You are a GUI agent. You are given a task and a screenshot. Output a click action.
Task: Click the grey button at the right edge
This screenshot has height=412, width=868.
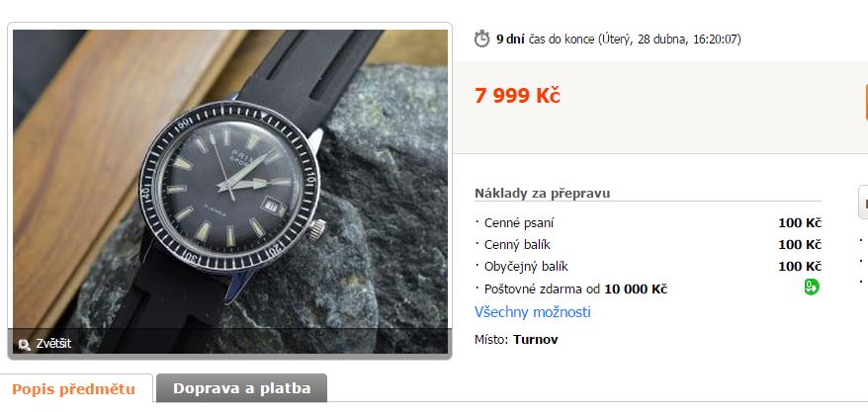point(863,202)
